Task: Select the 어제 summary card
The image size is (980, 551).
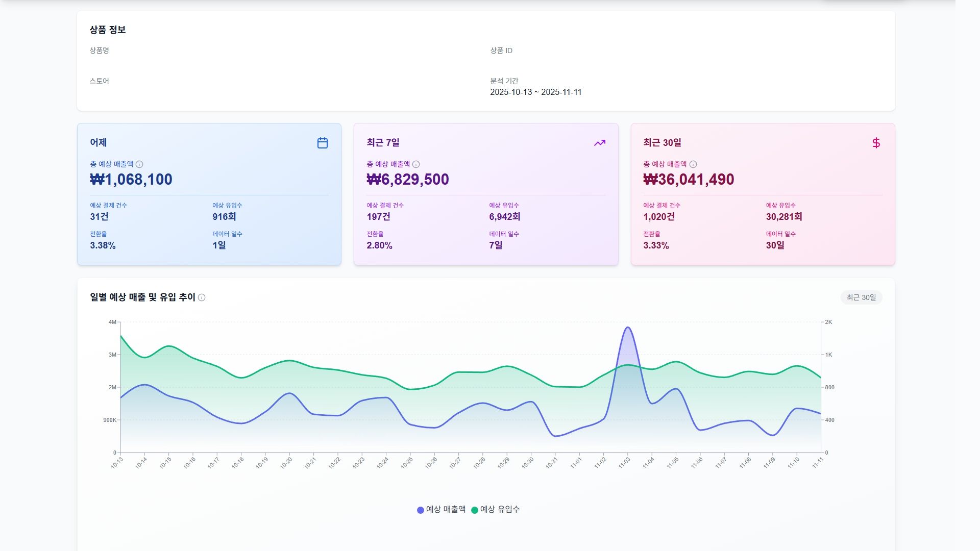Action: point(208,194)
